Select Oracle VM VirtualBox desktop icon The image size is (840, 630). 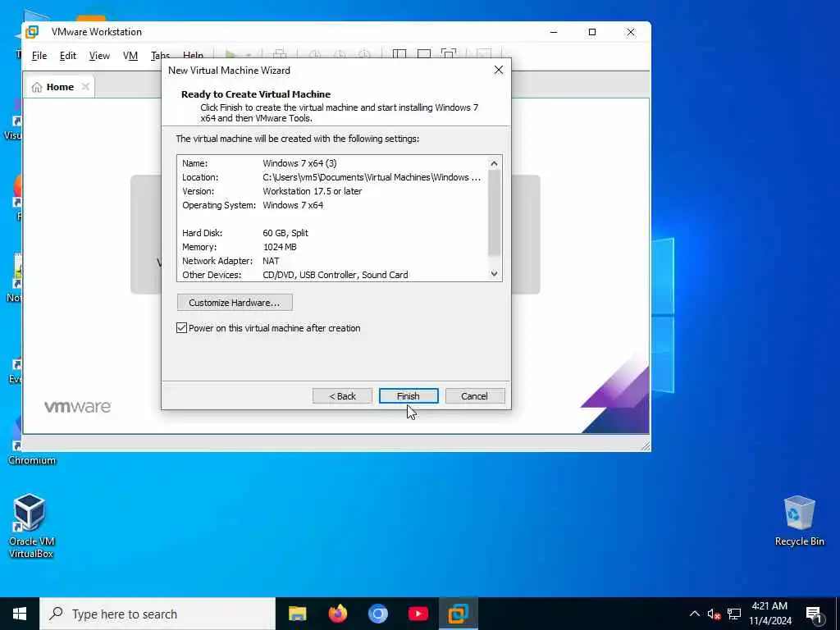click(31, 527)
